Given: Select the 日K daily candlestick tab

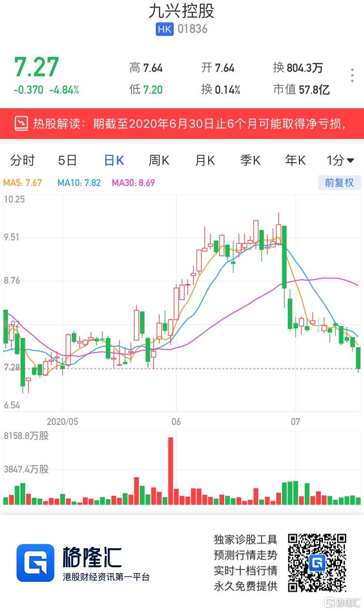Looking at the screenshot, I should [x=114, y=160].
